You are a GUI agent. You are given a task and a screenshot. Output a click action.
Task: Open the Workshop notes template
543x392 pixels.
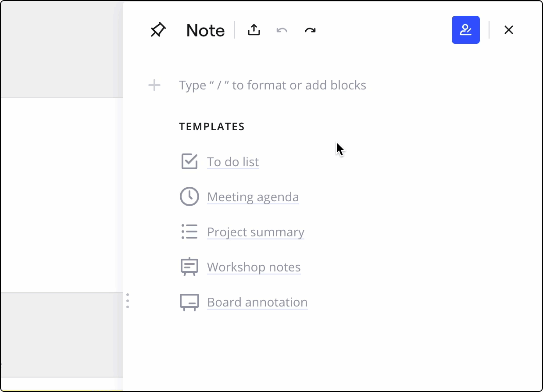pyautogui.click(x=254, y=267)
